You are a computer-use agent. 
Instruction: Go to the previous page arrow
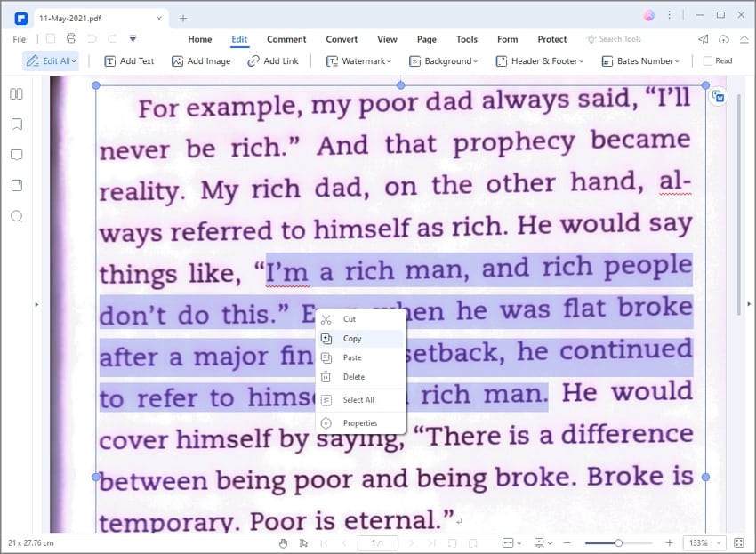[344, 543]
